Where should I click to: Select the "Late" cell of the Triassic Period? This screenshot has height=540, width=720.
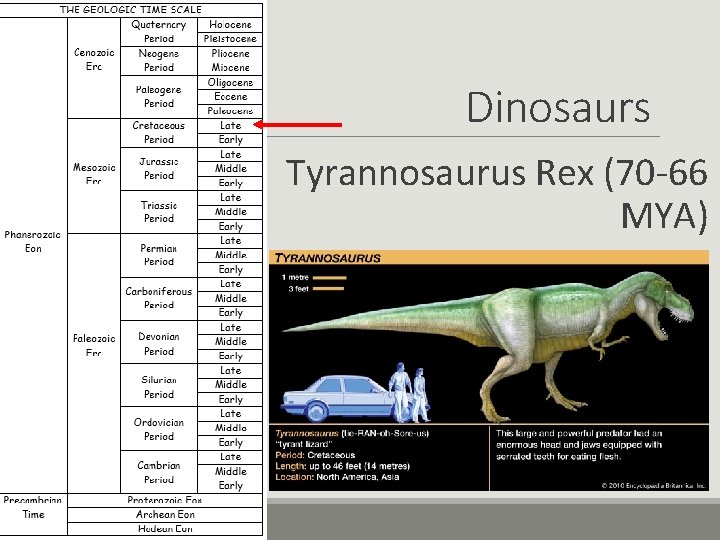[x=230, y=198]
